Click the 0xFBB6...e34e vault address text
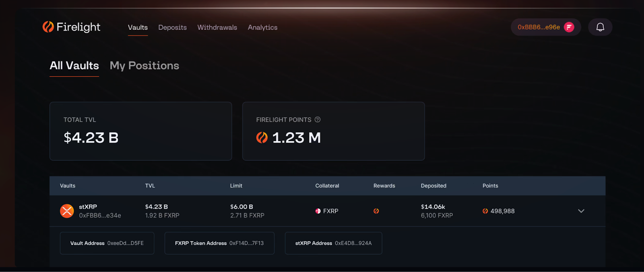Screen dimensions: 644x272 [x=100, y=216]
